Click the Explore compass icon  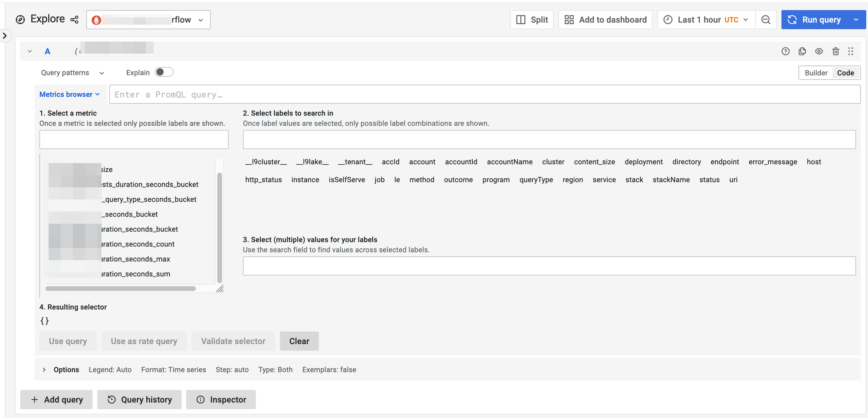coord(20,20)
